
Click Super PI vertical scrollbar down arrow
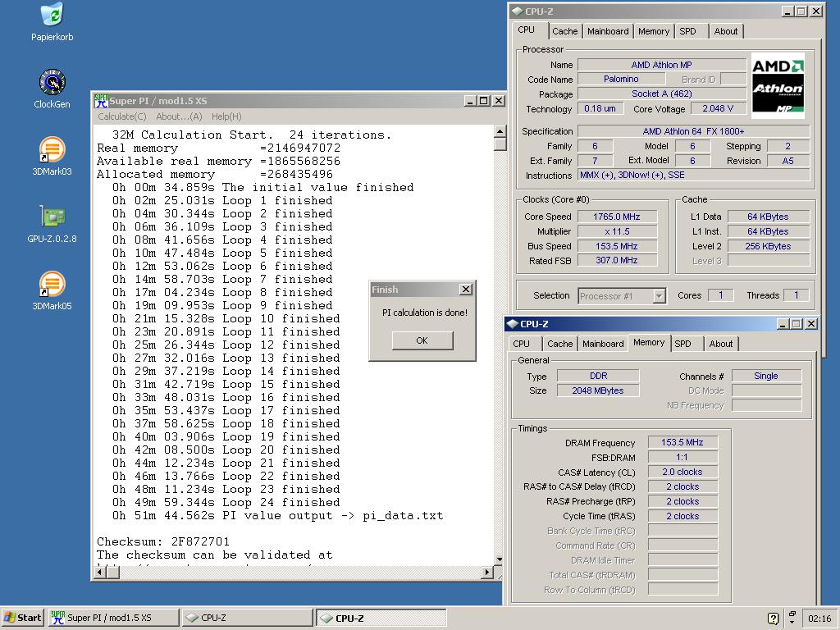click(500, 559)
